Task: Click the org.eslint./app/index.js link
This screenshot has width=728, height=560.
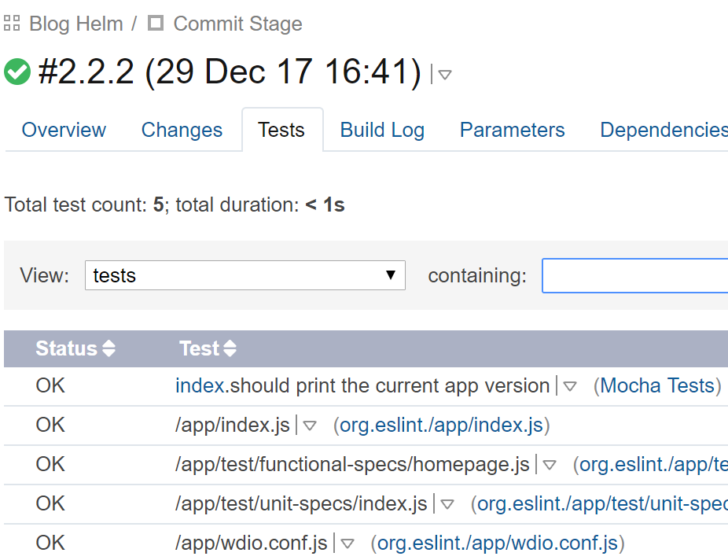Action: (x=442, y=425)
